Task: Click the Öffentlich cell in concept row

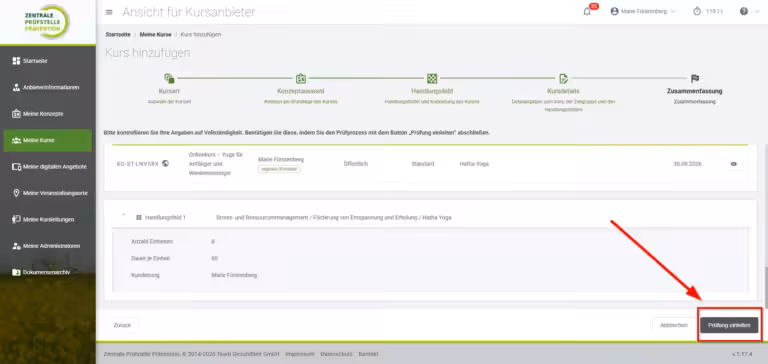Action: pos(356,164)
